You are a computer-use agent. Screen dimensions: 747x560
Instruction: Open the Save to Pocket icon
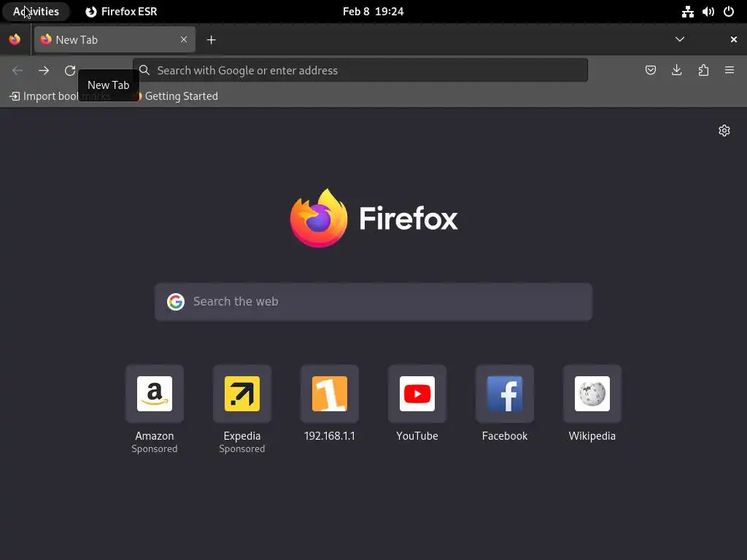650,71
